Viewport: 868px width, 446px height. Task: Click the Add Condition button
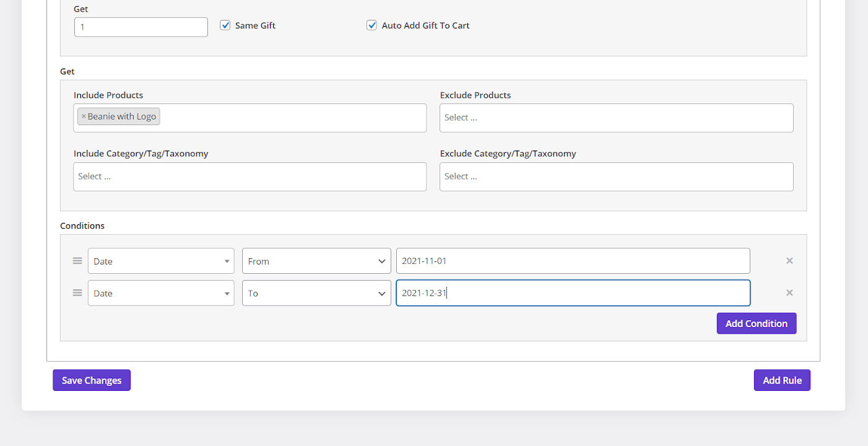tap(757, 323)
